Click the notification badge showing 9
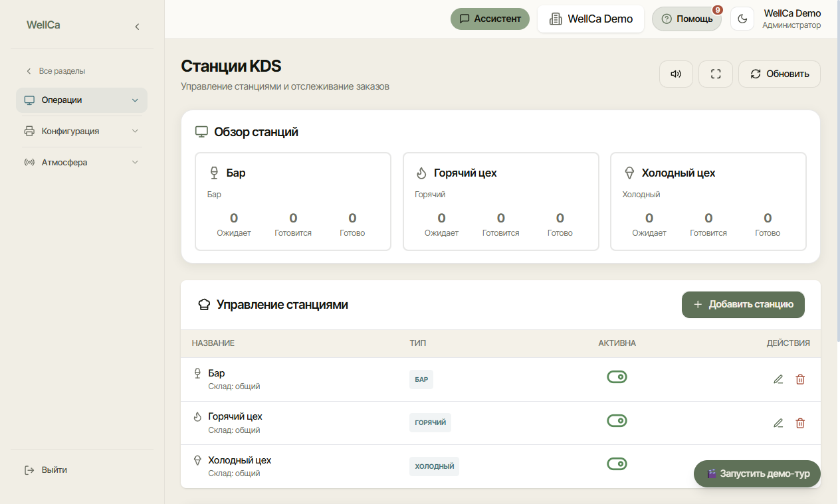840x504 pixels. (718, 10)
